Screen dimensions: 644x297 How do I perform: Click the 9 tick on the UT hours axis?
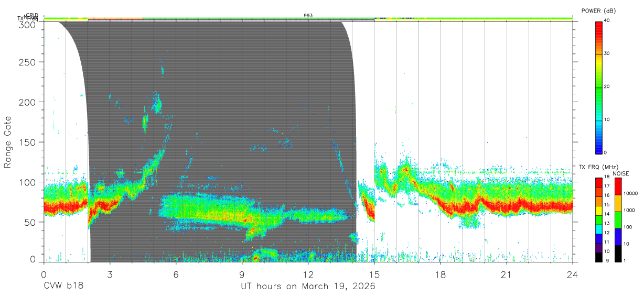[x=242, y=274]
